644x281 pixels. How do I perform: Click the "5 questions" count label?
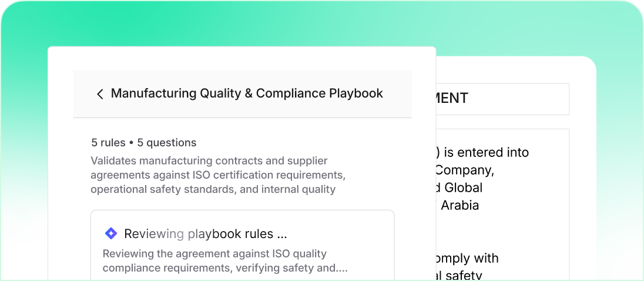167,143
